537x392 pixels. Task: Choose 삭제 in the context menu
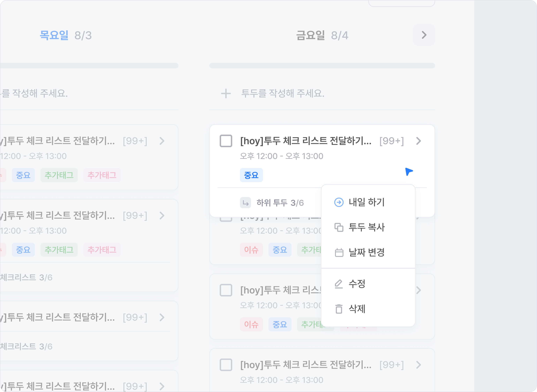pyautogui.click(x=357, y=309)
